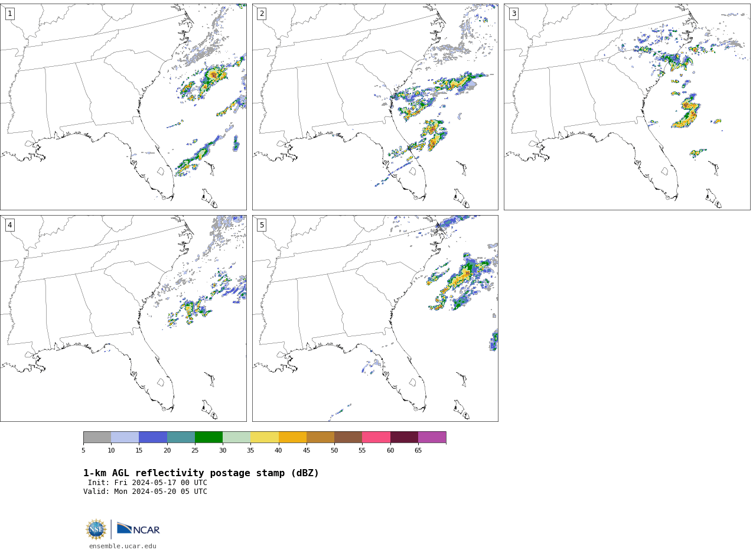Viewport: 756px width, 553px height.
Task: Click the colorbar tick label 50
Action: tap(334, 450)
